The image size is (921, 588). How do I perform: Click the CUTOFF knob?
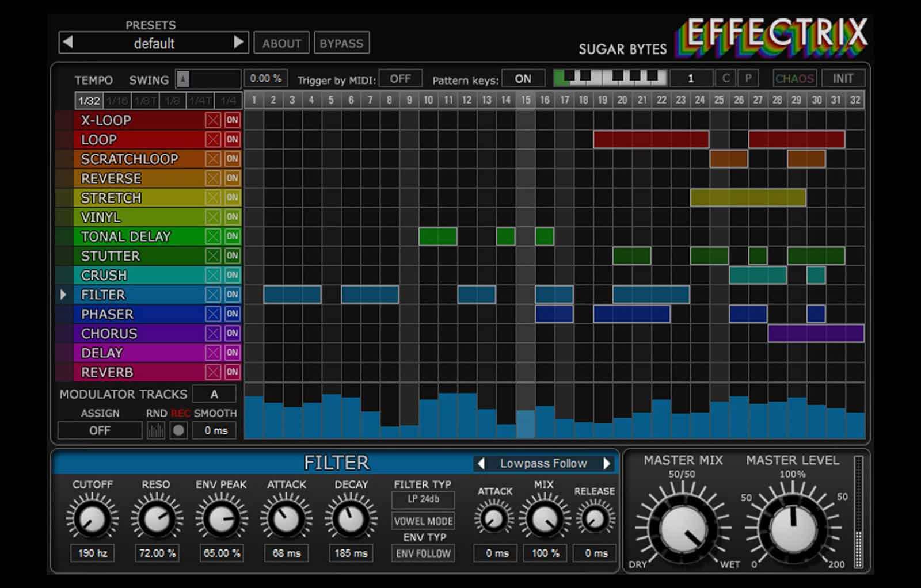coord(92,518)
